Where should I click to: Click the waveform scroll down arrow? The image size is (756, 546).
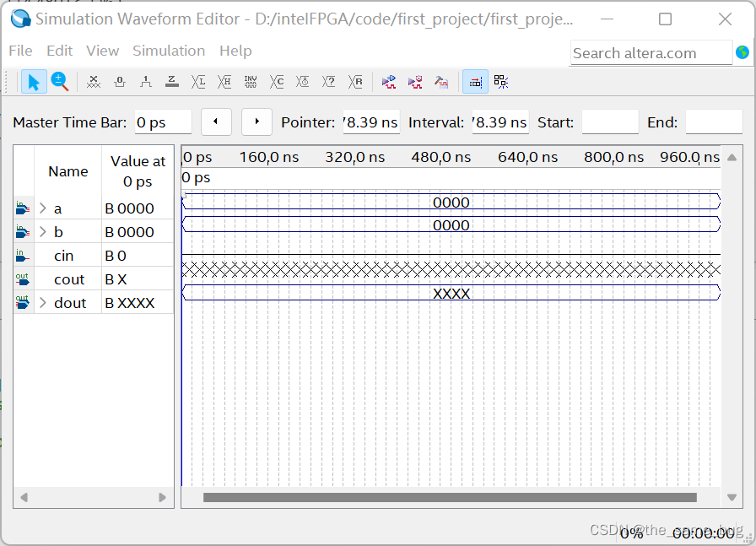732,497
